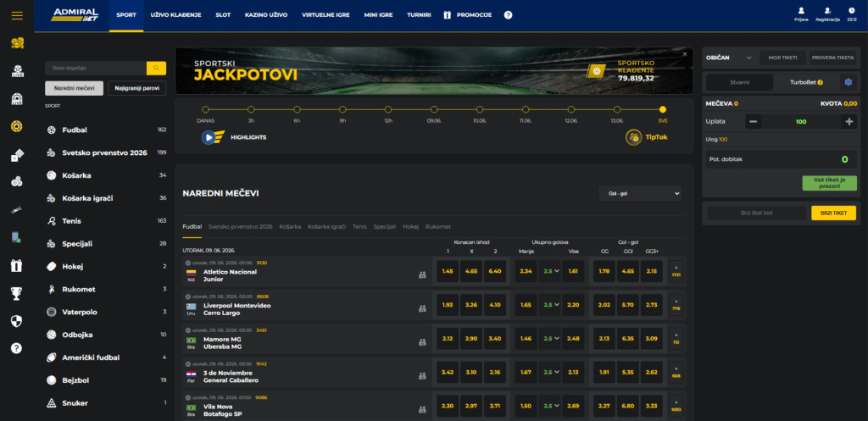The width and height of the screenshot is (868, 421).
Task: Decrease the Uplata stake with minus button
Action: click(x=753, y=122)
